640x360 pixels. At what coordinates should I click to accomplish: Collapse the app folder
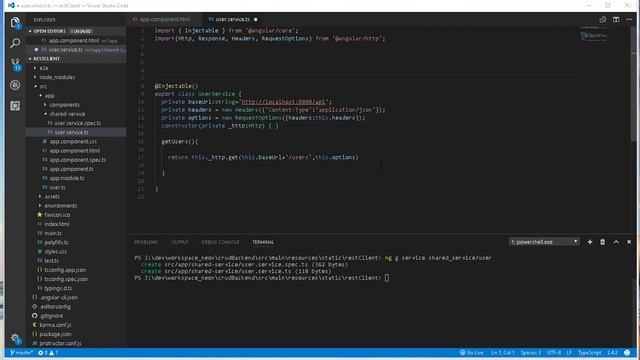point(49,96)
